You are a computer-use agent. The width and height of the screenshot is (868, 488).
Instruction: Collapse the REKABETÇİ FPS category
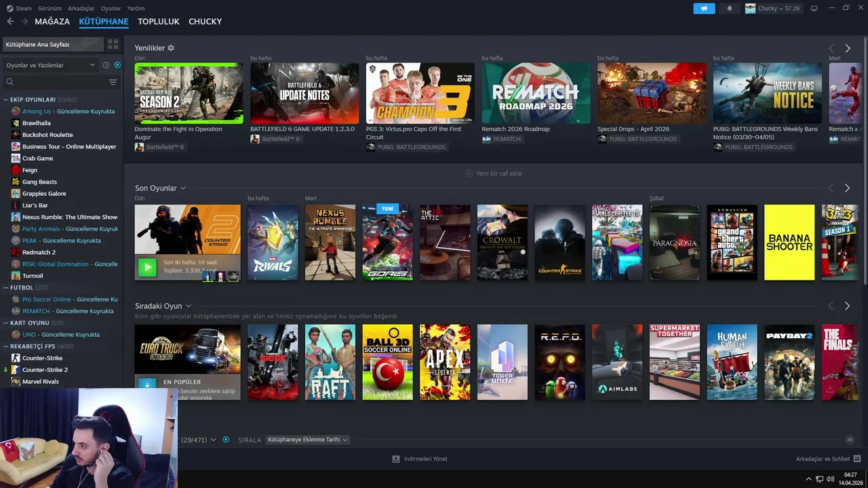(x=5, y=346)
